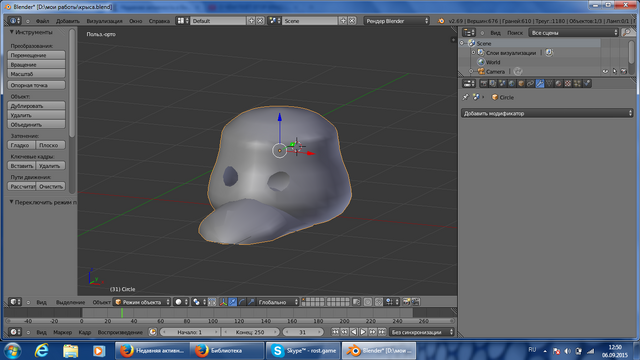Open the World properties tab
Image resolution: width=640 pixels, height=360 pixels.
pyautogui.click(x=511, y=83)
